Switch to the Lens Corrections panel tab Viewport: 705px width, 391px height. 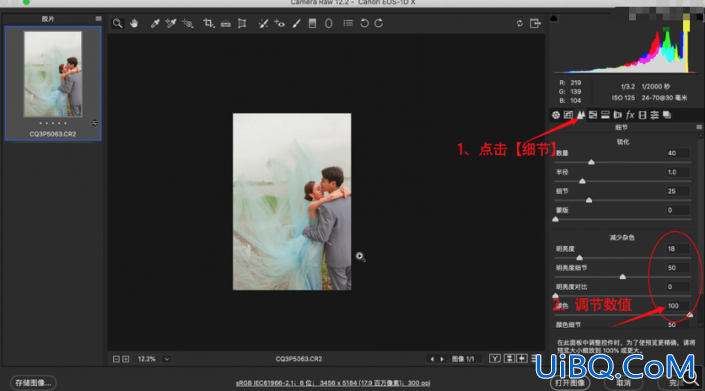(618, 115)
